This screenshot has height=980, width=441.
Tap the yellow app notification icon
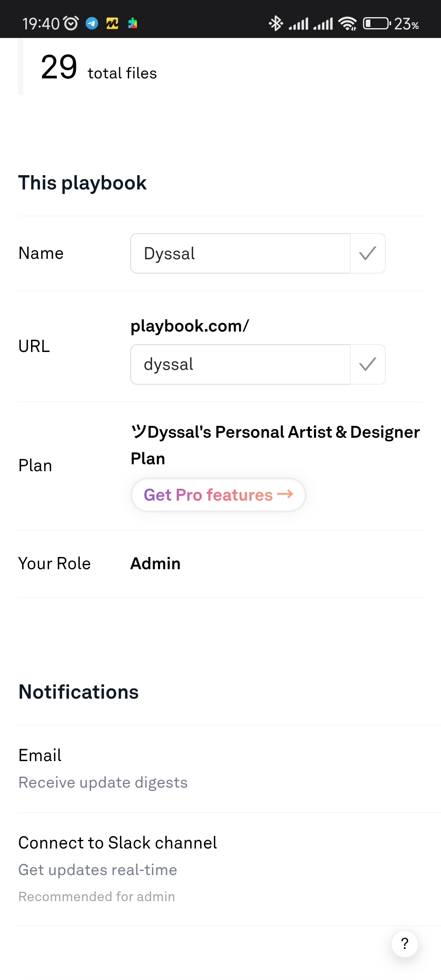click(x=112, y=24)
